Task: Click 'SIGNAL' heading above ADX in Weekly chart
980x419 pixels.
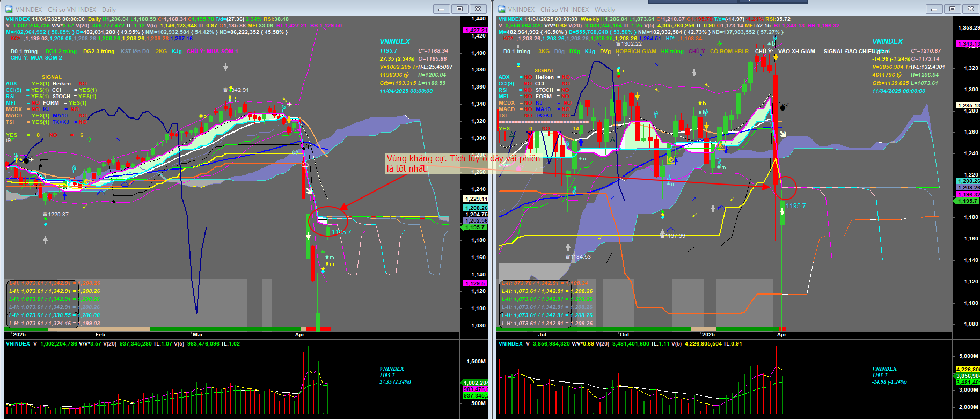Action: (544, 71)
